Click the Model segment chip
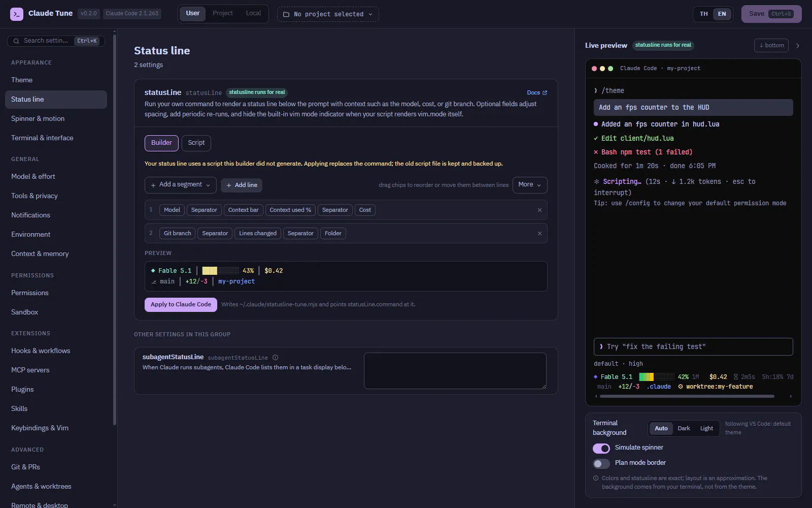The image size is (812, 508). [172, 210]
